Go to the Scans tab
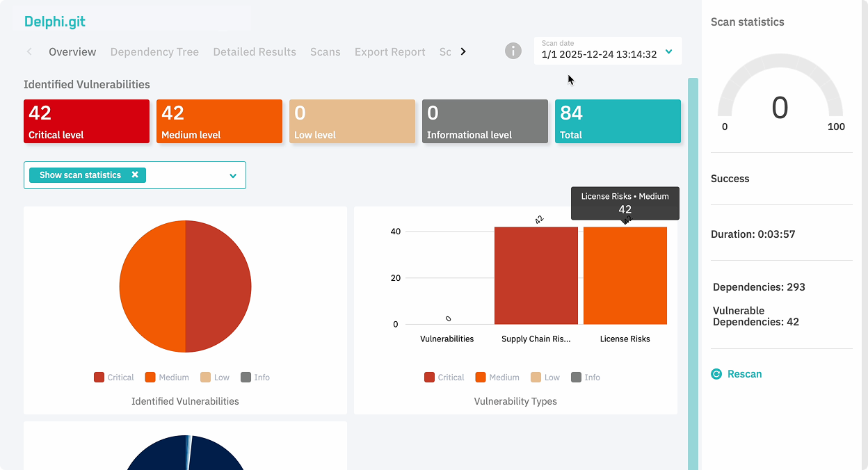868x470 pixels. tap(325, 51)
